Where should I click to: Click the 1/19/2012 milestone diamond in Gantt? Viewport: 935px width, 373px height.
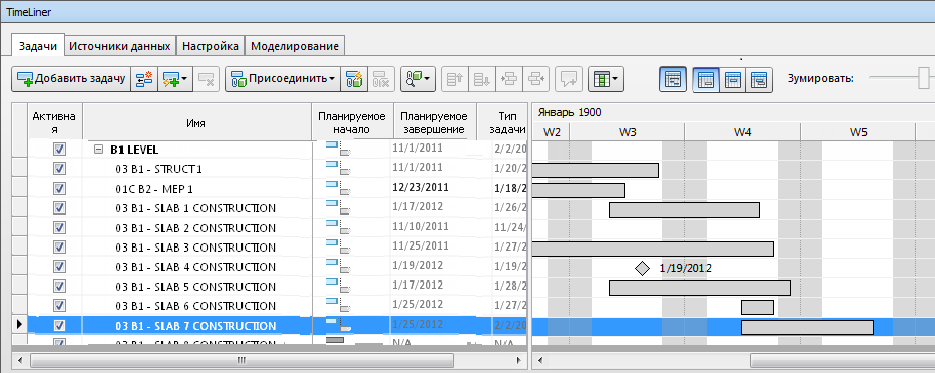642,268
